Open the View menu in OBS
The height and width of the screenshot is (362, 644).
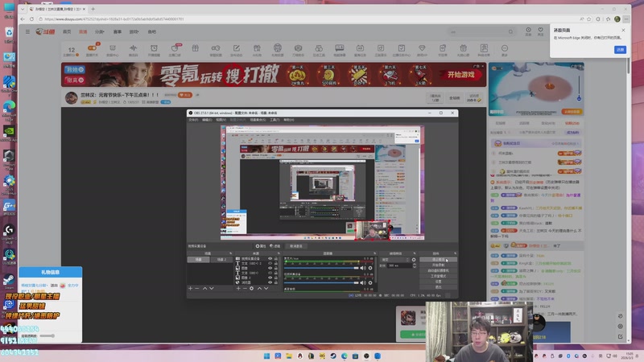coord(221,120)
